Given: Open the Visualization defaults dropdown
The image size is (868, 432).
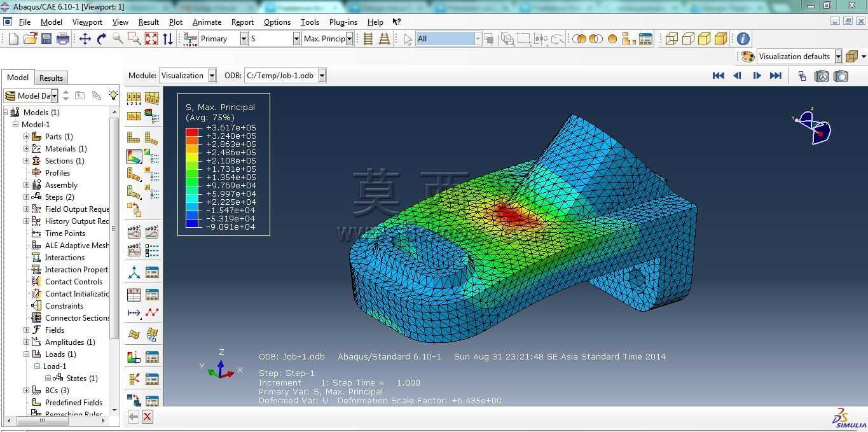Looking at the screenshot, I should 838,57.
